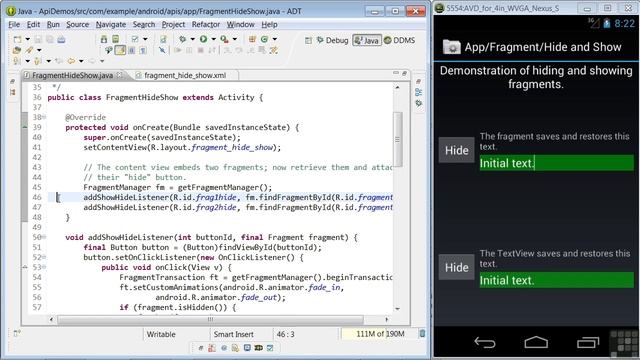640x360 pixels.
Task: Click the Open Perspective icon
Action: [x=309, y=40]
